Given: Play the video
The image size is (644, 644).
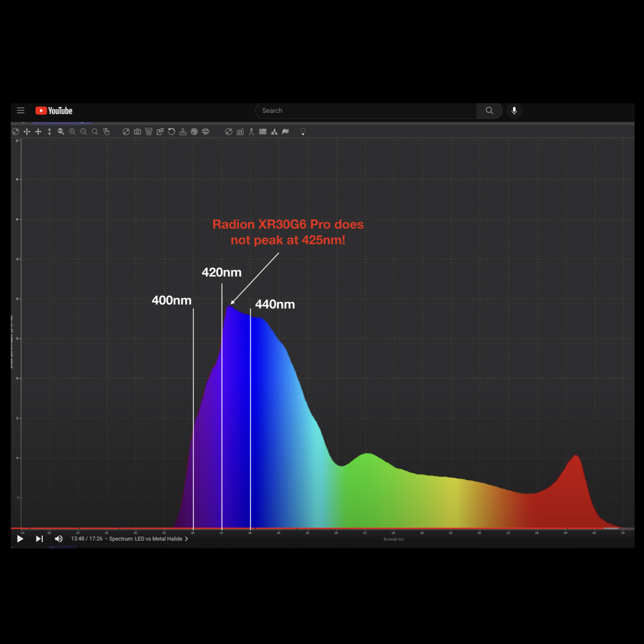Looking at the screenshot, I should [20, 539].
